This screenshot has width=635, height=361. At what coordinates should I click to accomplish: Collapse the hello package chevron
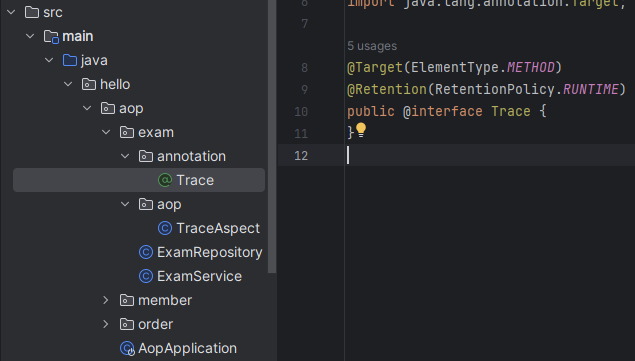[68, 84]
